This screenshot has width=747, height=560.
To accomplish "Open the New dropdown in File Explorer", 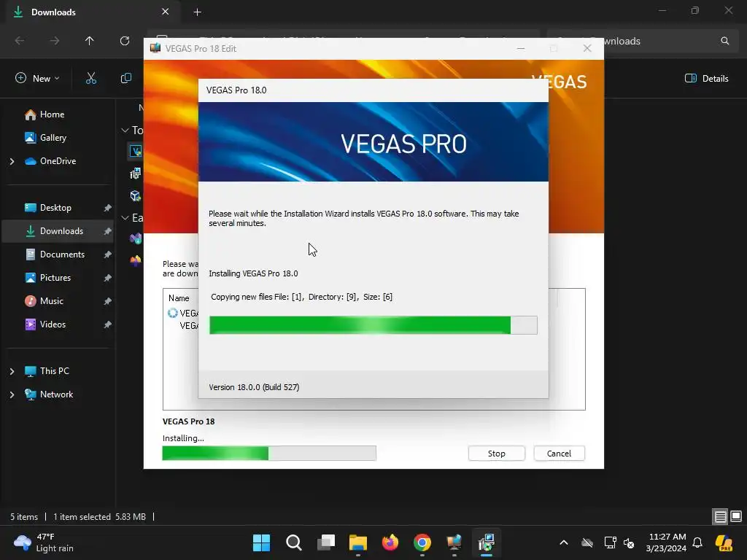I will [x=37, y=78].
